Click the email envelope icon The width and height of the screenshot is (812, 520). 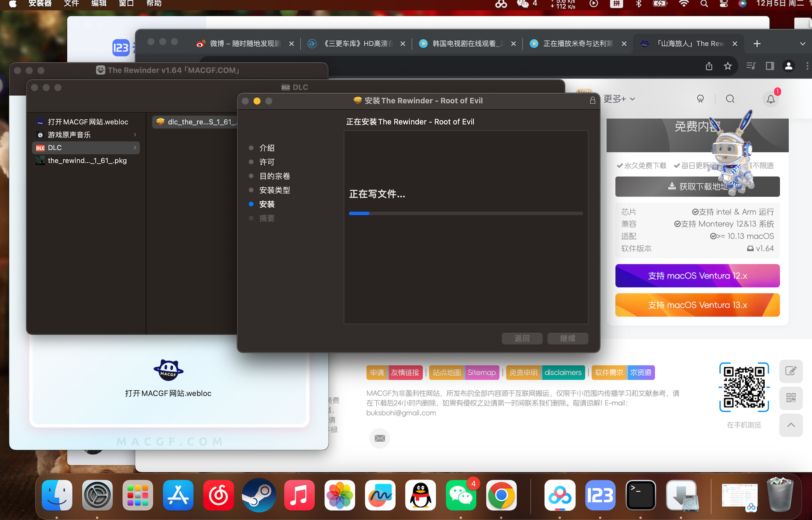[x=379, y=438]
